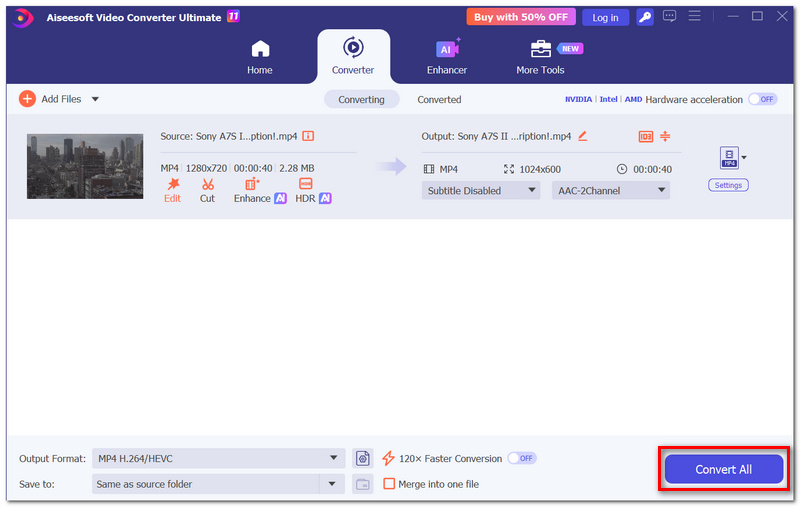This screenshot has height=507, width=800.
Task: Expand the Subtitle Disabled dropdown
Action: click(x=481, y=191)
